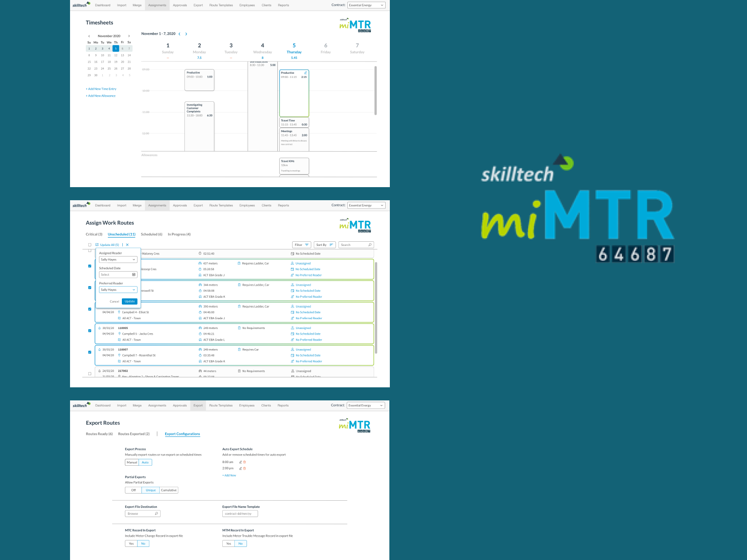Open the Assigned Reader Sally Hayes dropdown
The image size is (747, 560).
point(118,259)
